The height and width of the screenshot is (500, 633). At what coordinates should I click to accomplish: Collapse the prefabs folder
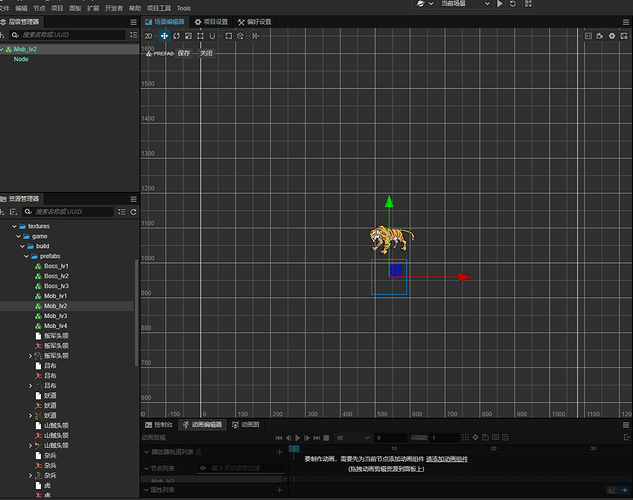click(x=27, y=256)
